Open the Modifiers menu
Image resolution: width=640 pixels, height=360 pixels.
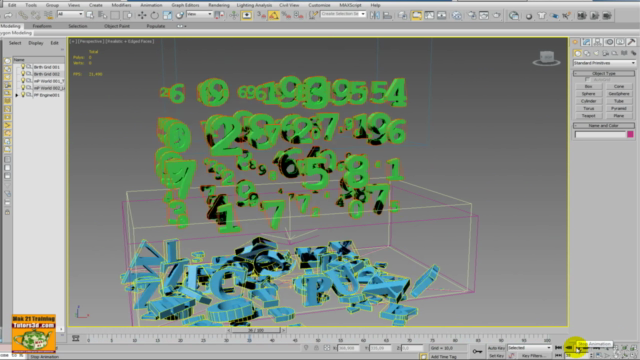point(121,5)
